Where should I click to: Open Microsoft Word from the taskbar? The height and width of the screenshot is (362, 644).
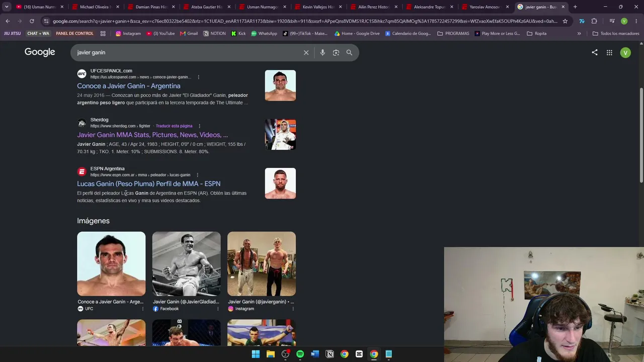315,354
